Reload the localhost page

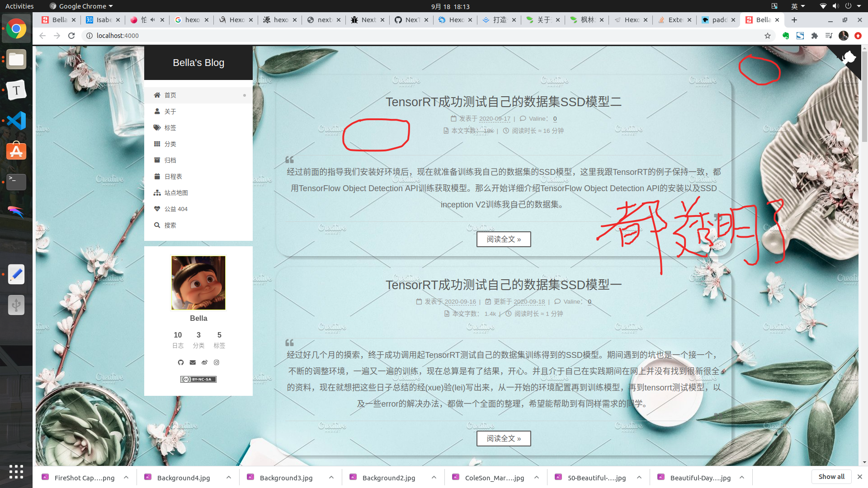coord(71,36)
